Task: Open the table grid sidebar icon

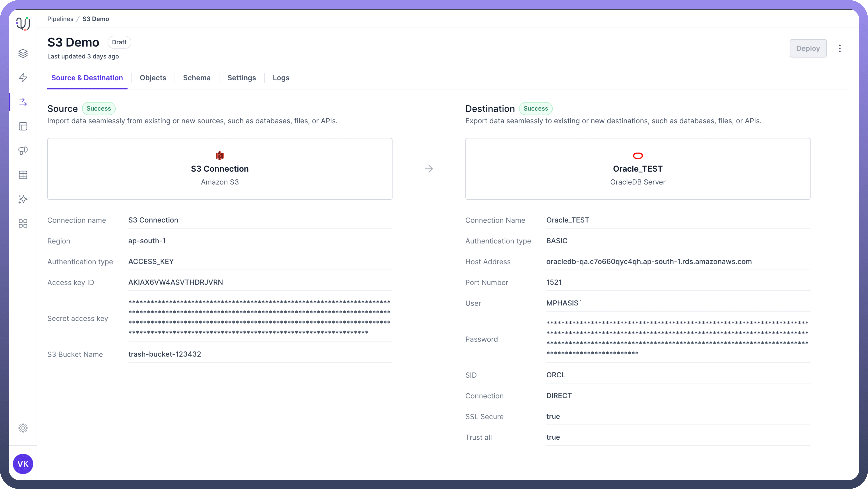Action: point(23,175)
